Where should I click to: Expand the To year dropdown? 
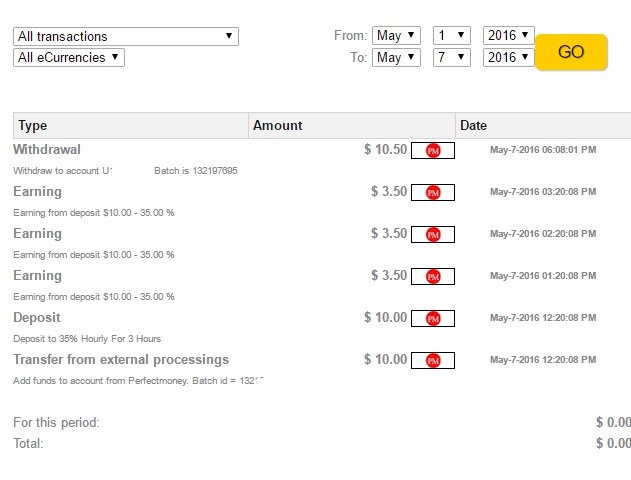(508, 57)
